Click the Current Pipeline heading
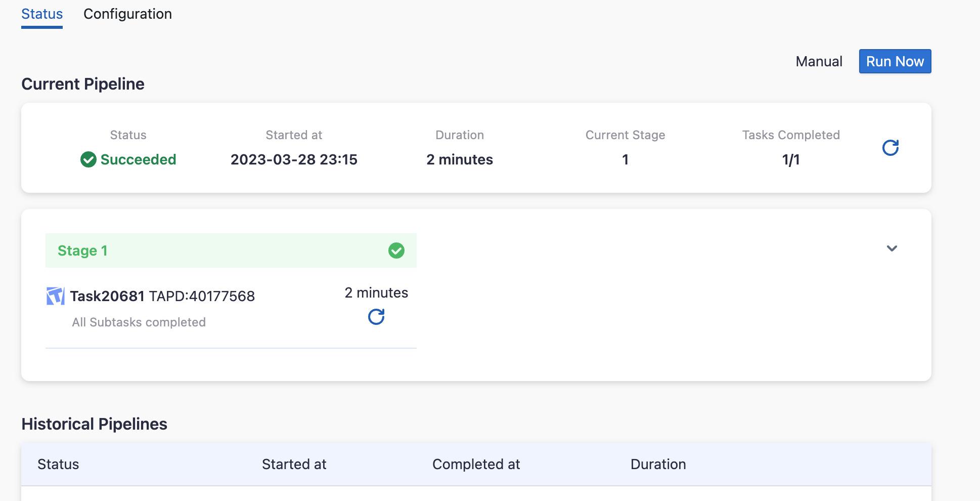980x501 pixels. tap(83, 84)
